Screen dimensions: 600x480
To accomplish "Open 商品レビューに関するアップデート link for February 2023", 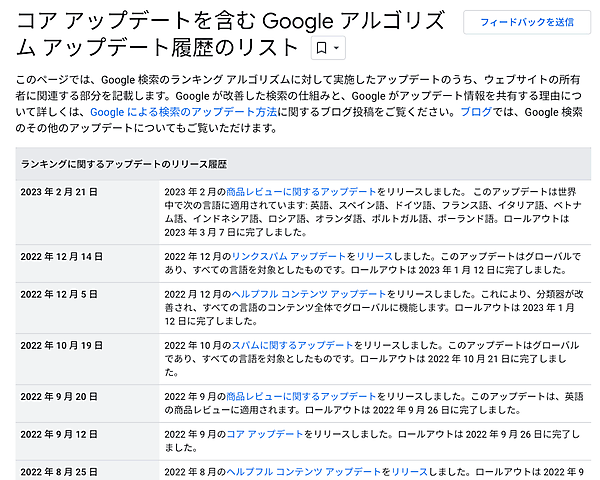I will point(301,191).
